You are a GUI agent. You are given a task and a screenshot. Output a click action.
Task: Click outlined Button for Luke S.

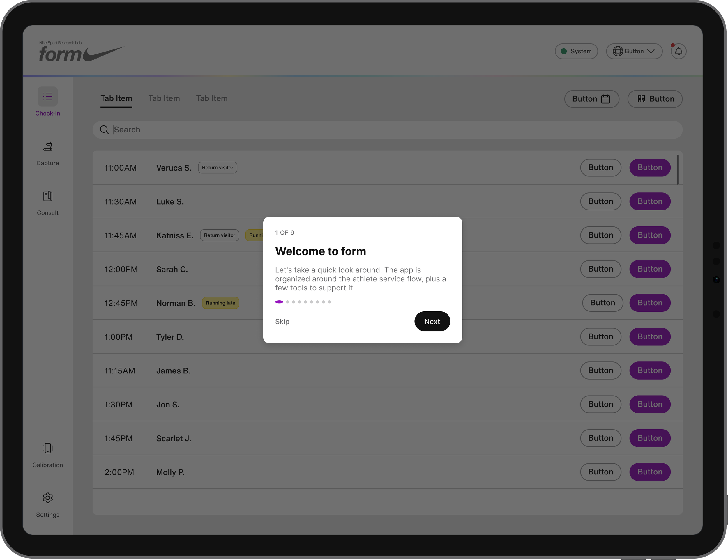600,201
